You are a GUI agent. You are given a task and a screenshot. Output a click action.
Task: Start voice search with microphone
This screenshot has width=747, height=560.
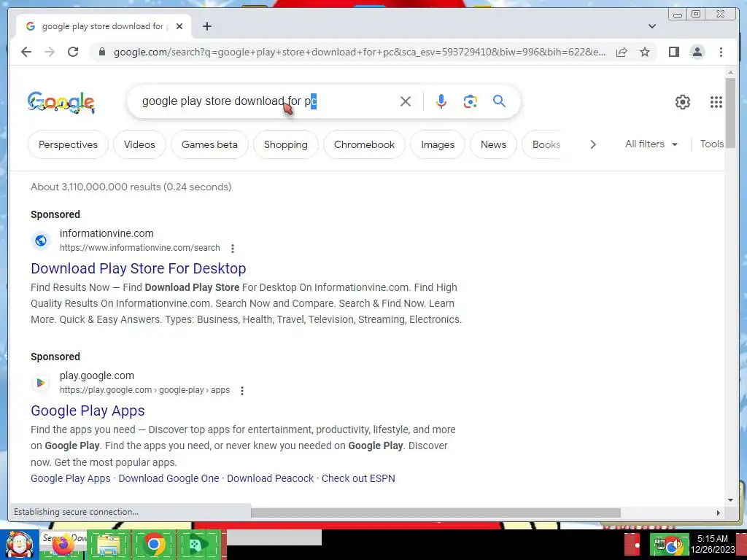[x=441, y=101]
